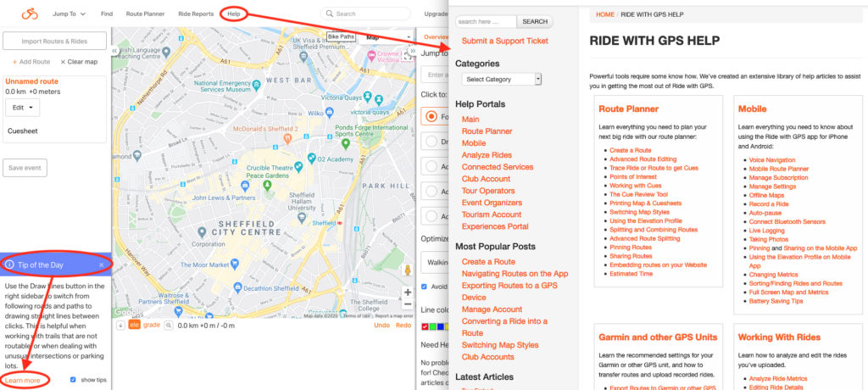
Task: Open the Select Category dropdown
Action: pos(502,79)
